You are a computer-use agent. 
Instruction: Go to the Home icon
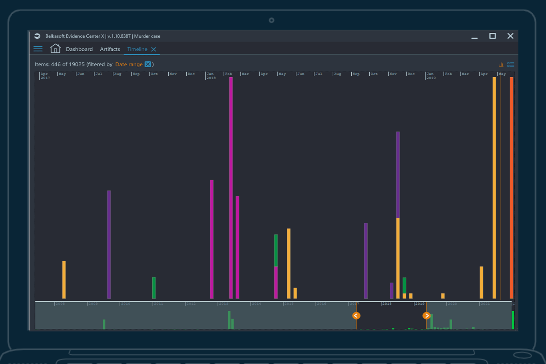tap(55, 48)
